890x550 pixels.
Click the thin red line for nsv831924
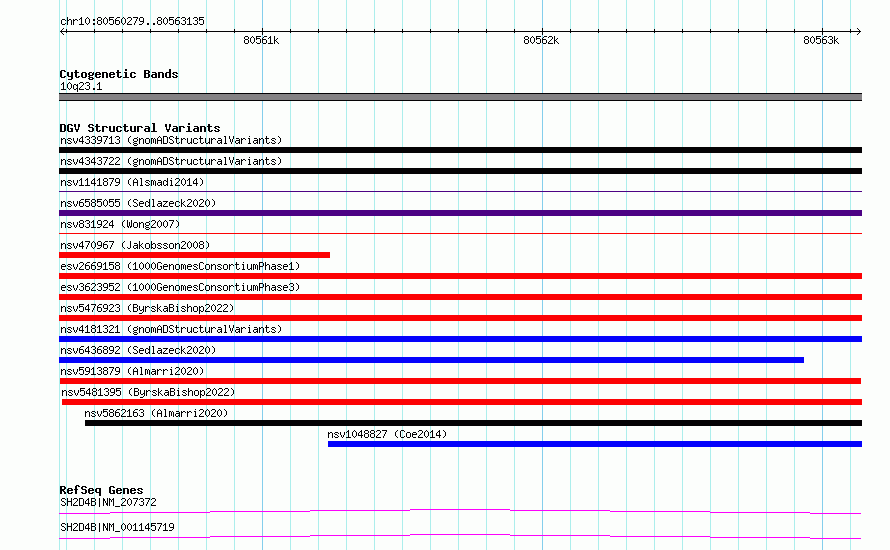pyautogui.click(x=460, y=233)
